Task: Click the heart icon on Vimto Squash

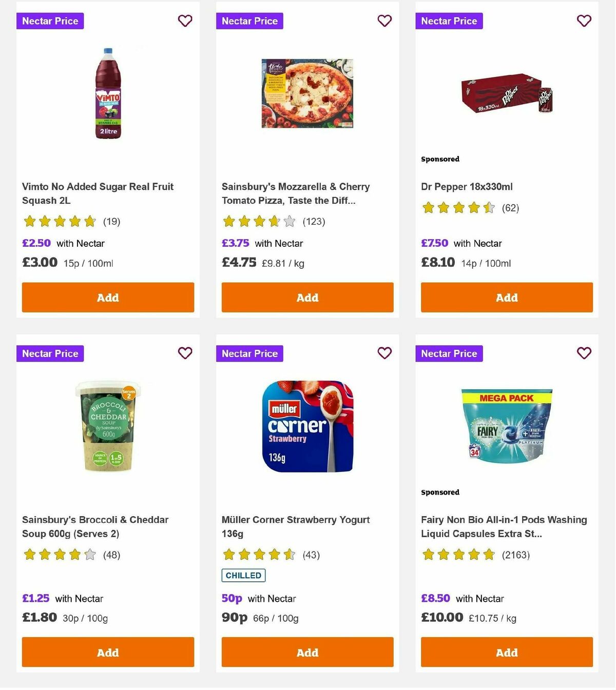Action: click(185, 21)
